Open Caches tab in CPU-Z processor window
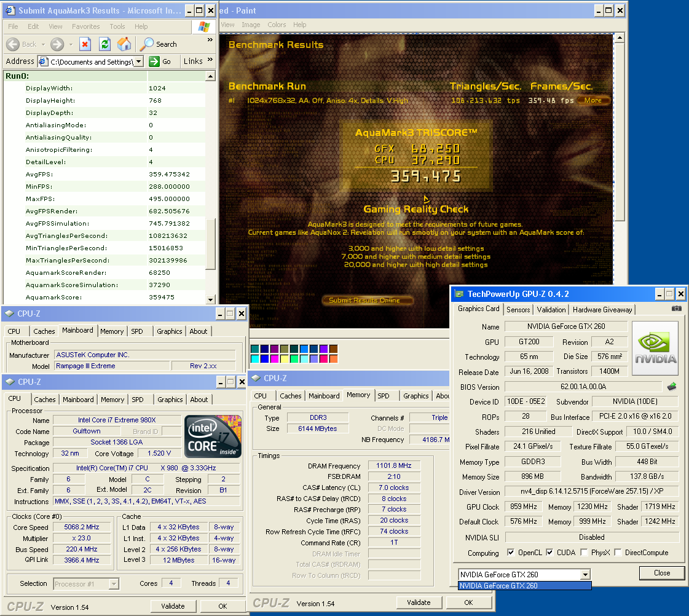The width and height of the screenshot is (689, 616). (x=45, y=400)
